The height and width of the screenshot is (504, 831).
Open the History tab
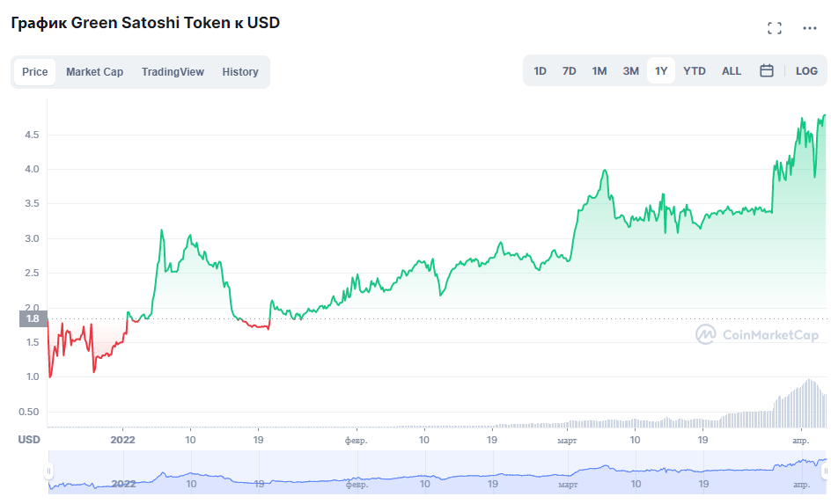point(240,72)
